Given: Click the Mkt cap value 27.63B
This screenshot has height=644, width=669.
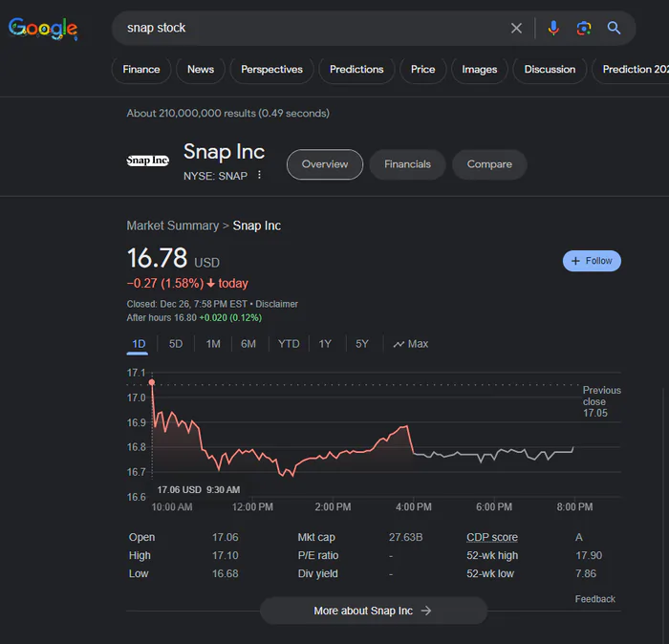Looking at the screenshot, I should (406, 537).
